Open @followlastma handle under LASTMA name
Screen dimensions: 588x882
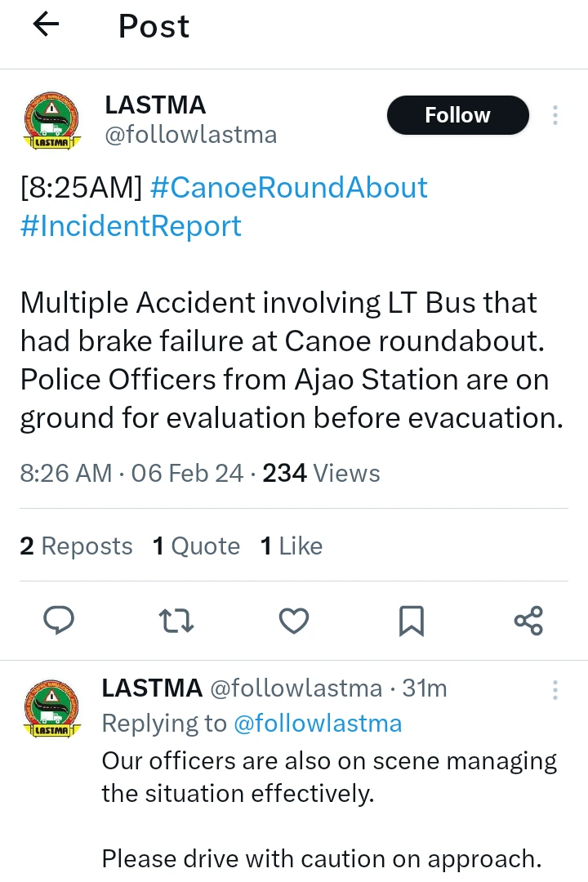pos(191,135)
